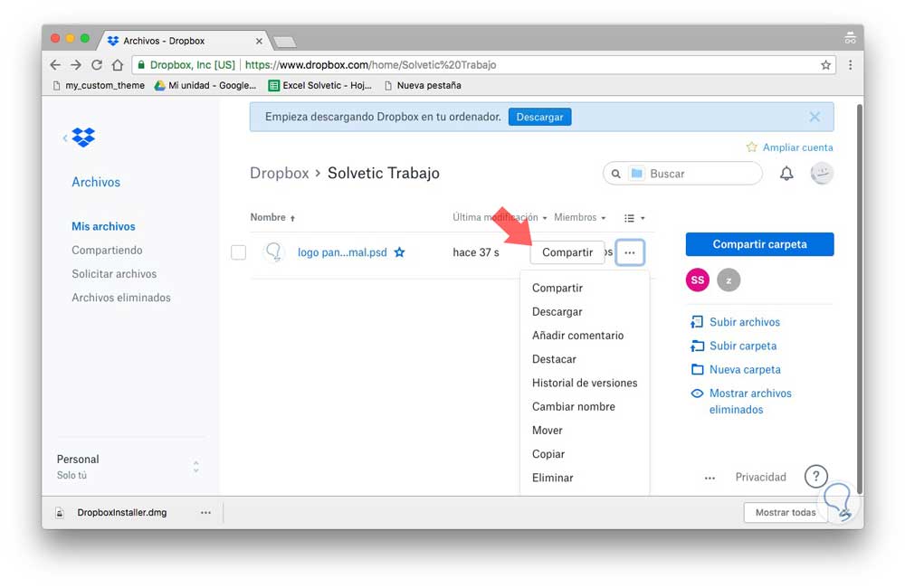
Task: Open the notifications bell
Action: (786, 173)
